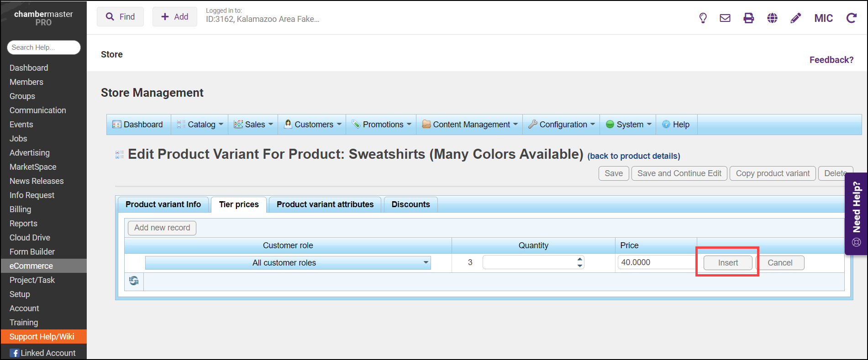This screenshot has width=868, height=360.
Task: Click the Add new record button
Action: (x=162, y=228)
